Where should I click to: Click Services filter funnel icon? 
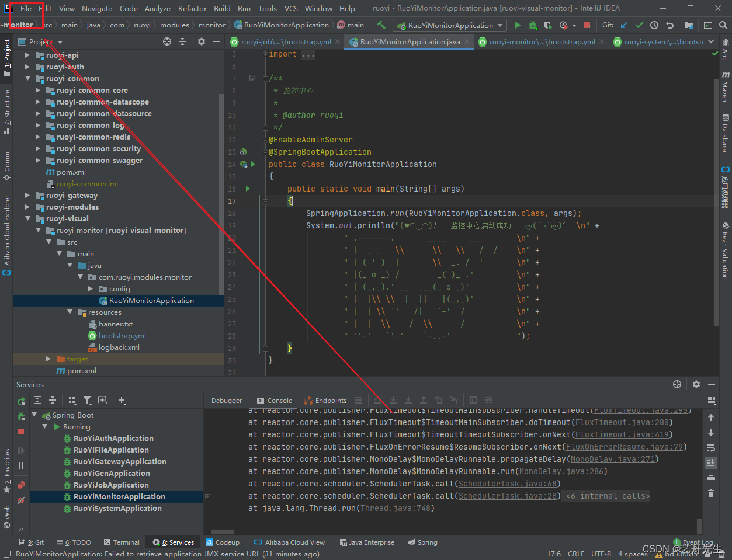pos(88,400)
